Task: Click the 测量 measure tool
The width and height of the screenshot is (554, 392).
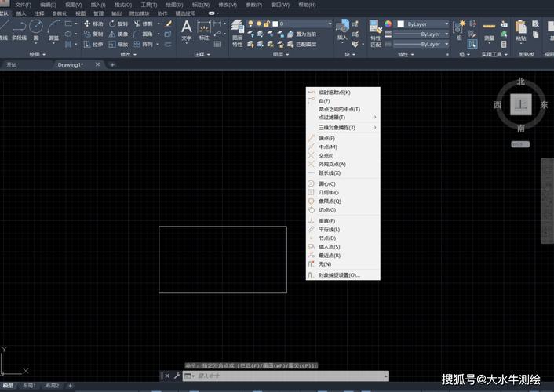Action: pyautogui.click(x=489, y=31)
